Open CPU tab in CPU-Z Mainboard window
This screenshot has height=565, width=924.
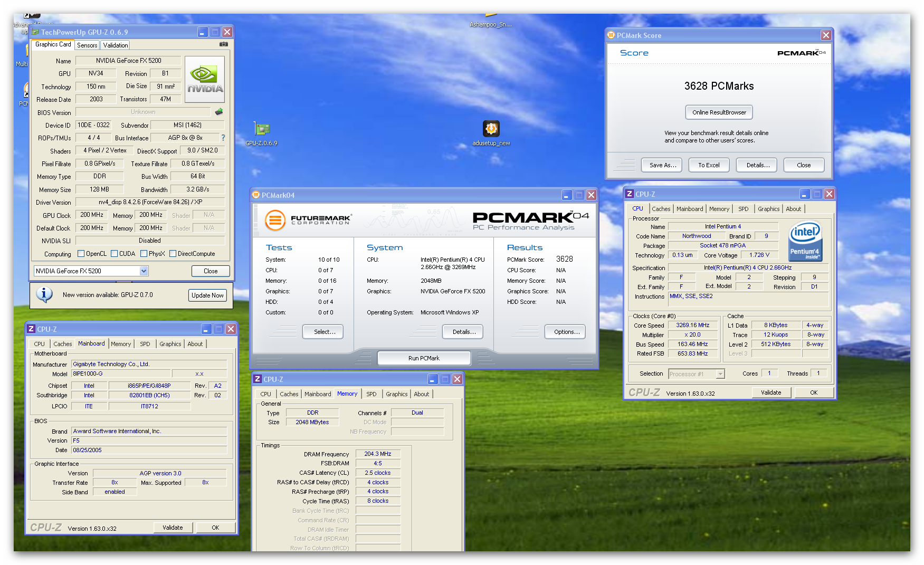click(40, 344)
